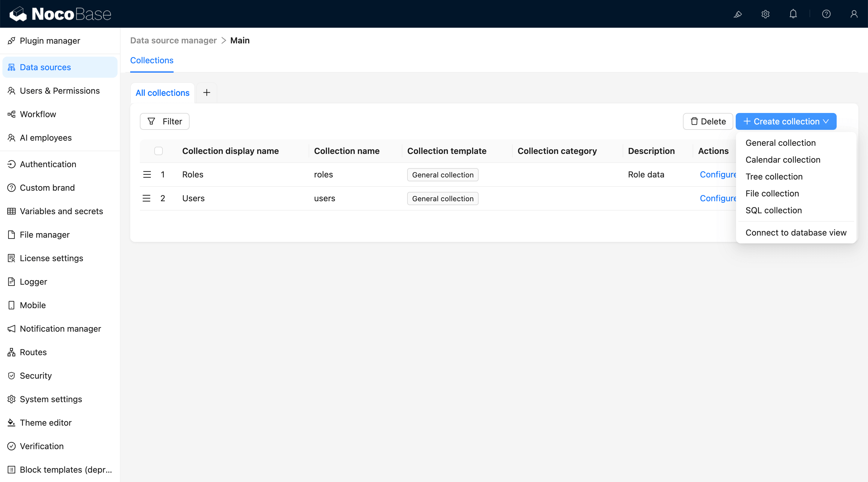Screen dimensions: 868x482
Task: Click the help question mark icon
Action: [x=826, y=14]
